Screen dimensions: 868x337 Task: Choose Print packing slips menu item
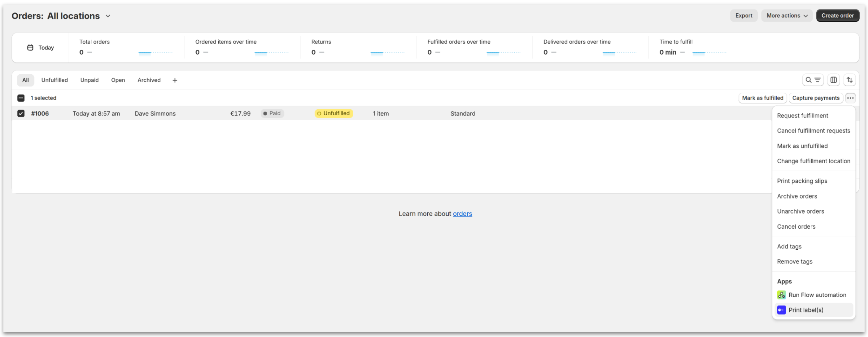click(x=802, y=181)
